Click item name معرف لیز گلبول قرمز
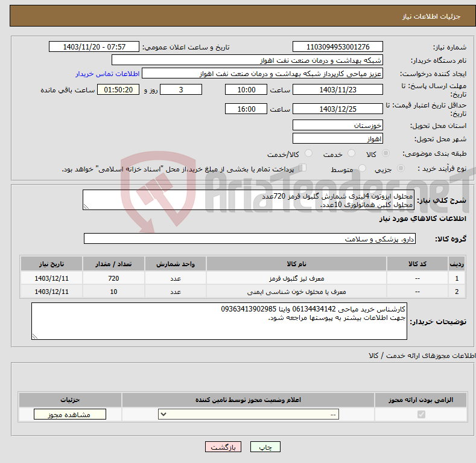 (296, 278)
